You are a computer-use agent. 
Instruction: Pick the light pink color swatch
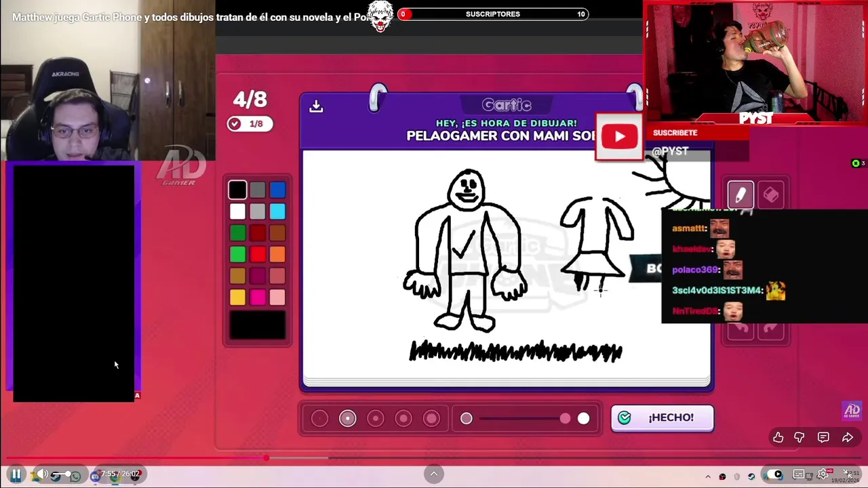[277, 298]
